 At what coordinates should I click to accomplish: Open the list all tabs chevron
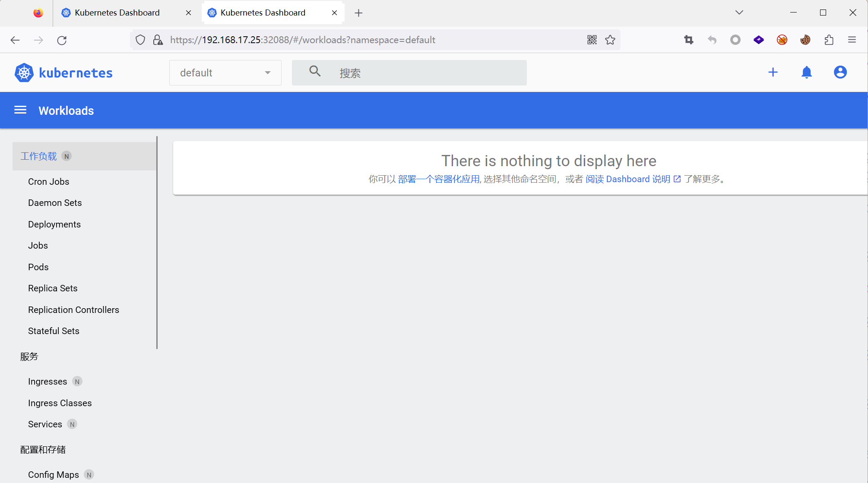tap(739, 13)
